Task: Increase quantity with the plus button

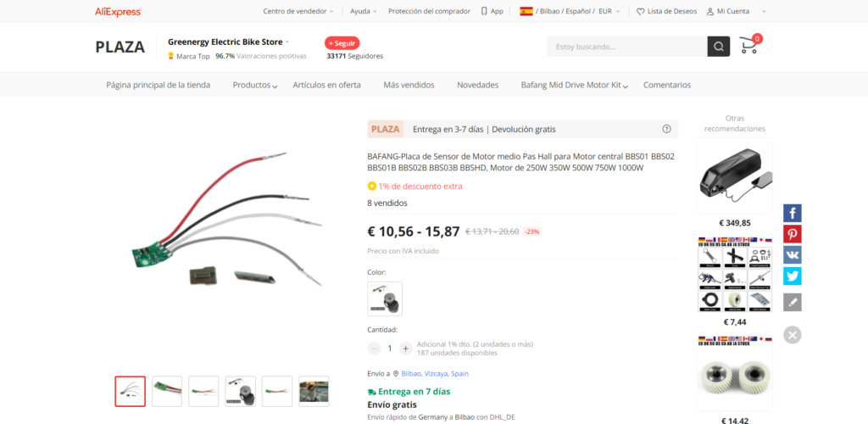Action: pos(405,349)
